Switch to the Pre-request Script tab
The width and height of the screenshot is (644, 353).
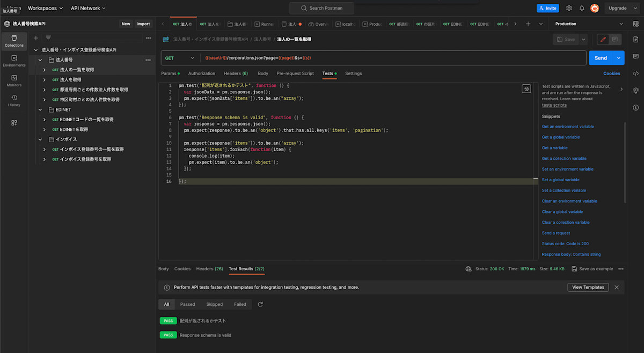pos(295,73)
